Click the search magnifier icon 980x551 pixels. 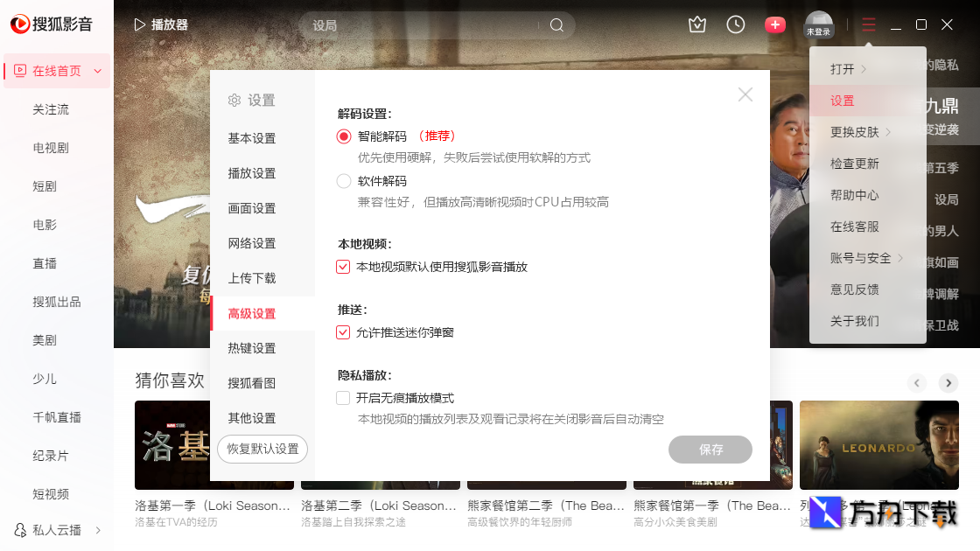click(557, 25)
